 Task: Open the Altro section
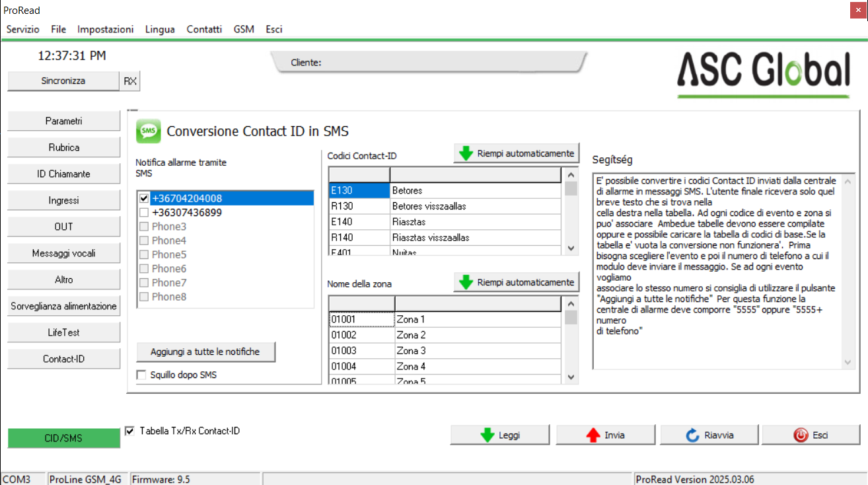[x=64, y=280]
